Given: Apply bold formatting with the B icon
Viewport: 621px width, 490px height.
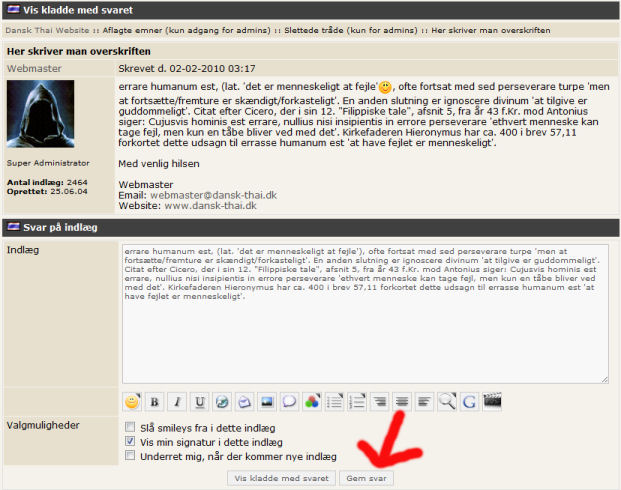Looking at the screenshot, I should 154,402.
